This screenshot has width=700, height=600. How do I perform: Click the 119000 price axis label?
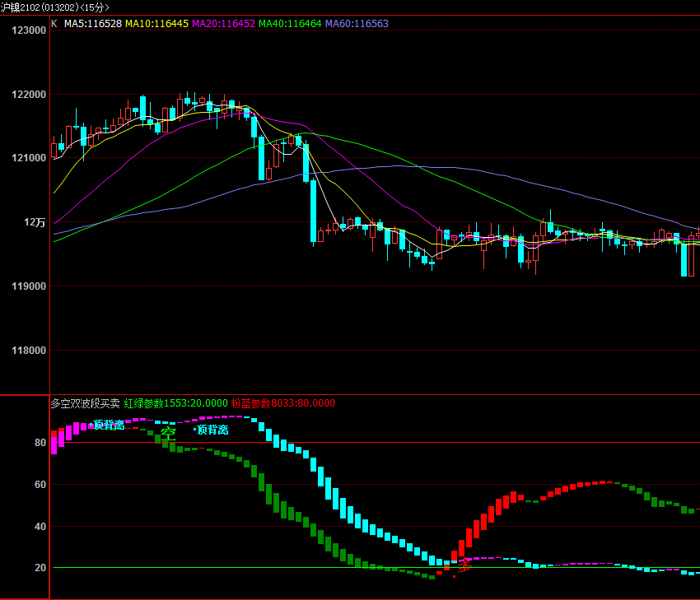29,286
